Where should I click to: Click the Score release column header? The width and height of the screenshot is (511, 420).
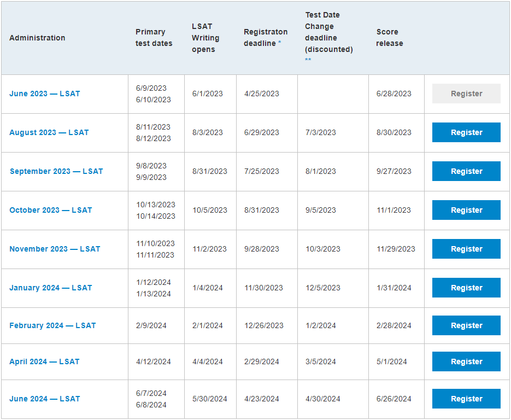pos(390,38)
